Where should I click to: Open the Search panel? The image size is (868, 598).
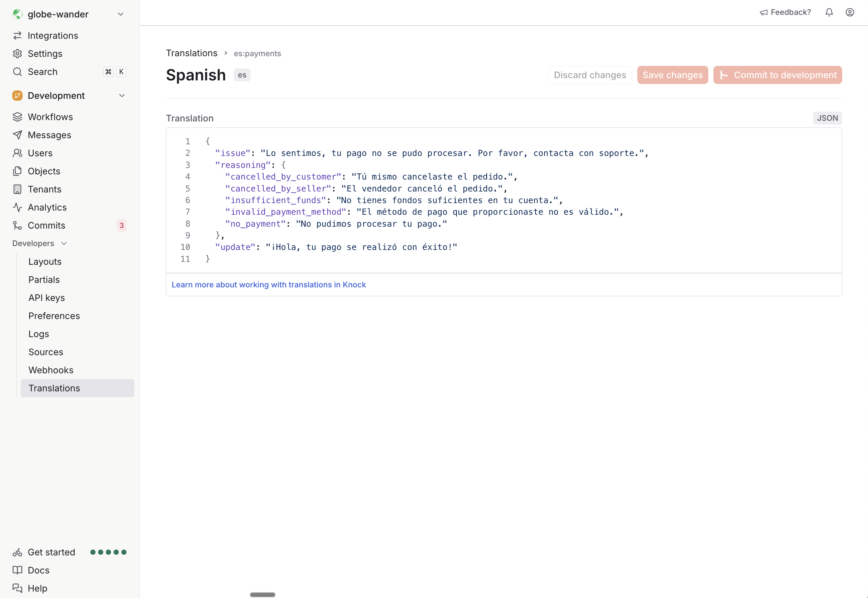click(x=43, y=72)
